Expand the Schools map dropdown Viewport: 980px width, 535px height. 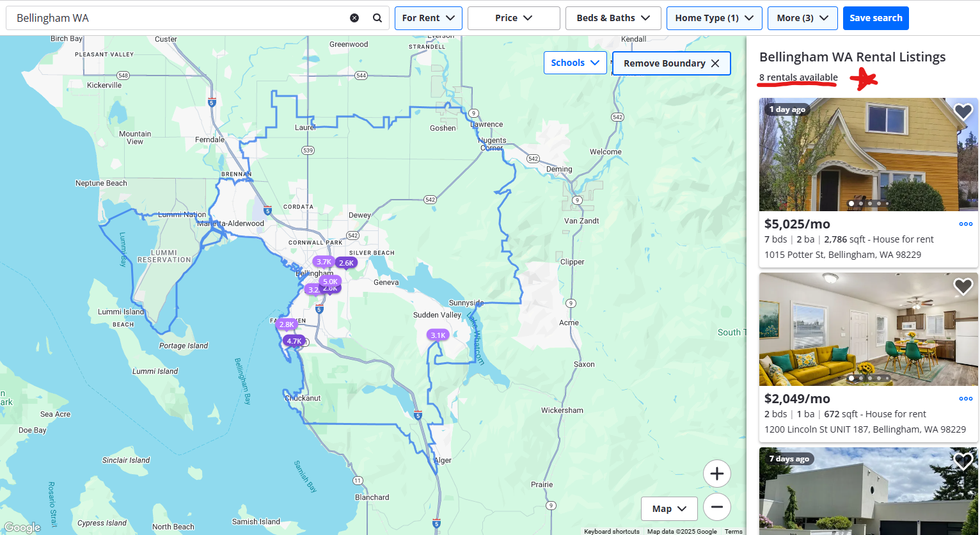pos(575,63)
